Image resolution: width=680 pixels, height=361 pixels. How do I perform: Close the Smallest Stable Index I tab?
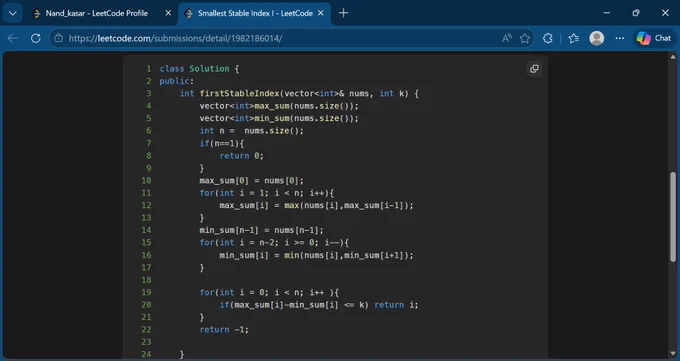pos(320,13)
